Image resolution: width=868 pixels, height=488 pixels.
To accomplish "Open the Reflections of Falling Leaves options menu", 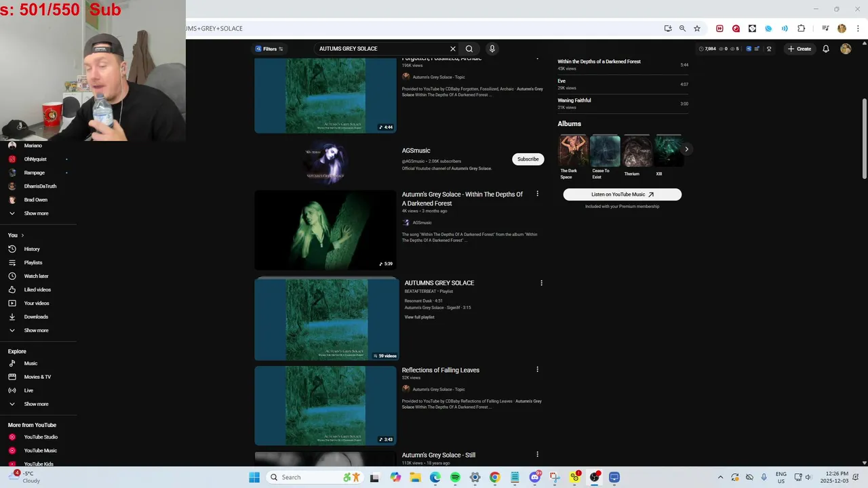I will click(x=537, y=369).
